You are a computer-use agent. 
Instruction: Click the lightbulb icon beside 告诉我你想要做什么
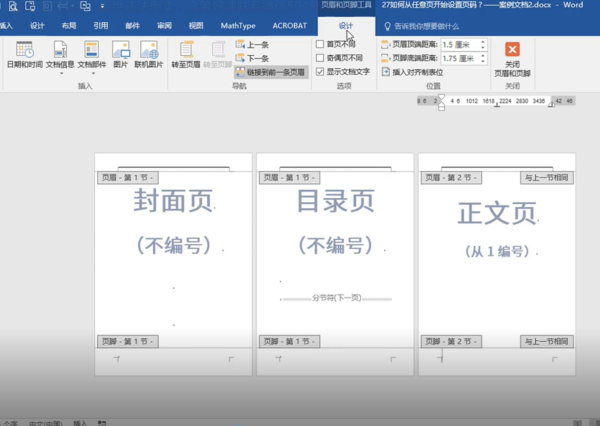[387, 26]
